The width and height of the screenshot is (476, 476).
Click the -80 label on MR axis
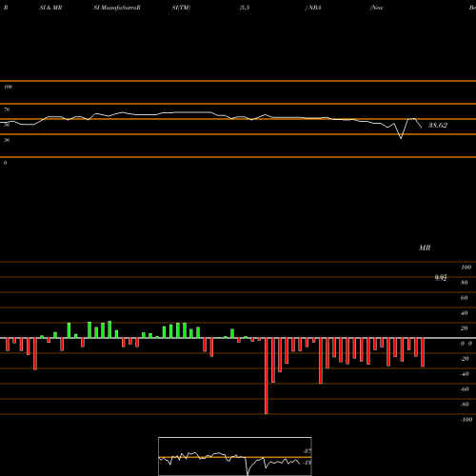(x=465, y=405)
